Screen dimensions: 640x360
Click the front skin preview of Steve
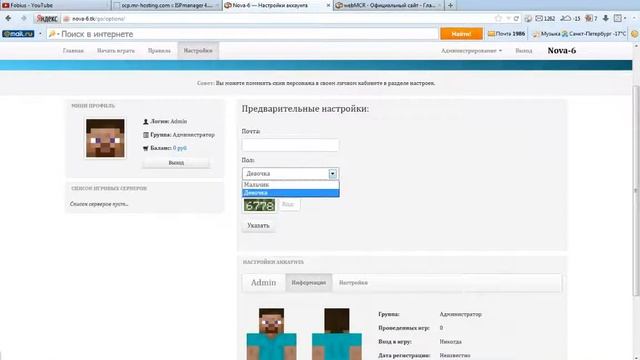271,334
